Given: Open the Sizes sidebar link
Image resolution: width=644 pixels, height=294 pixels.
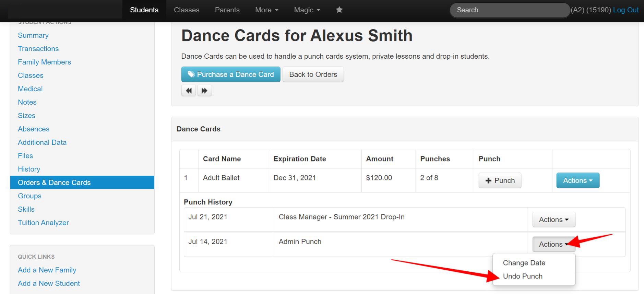Looking at the screenshot, I should (26, 116).
